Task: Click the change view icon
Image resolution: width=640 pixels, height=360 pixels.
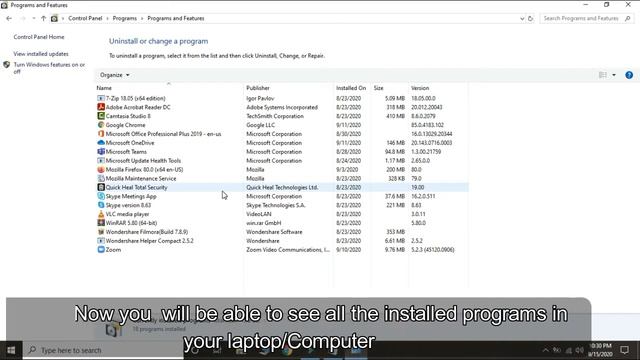Action: (x=602, y=75)
